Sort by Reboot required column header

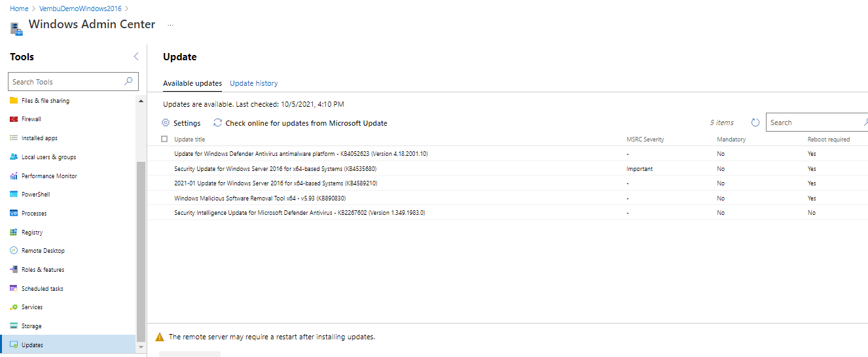point(829,140)
